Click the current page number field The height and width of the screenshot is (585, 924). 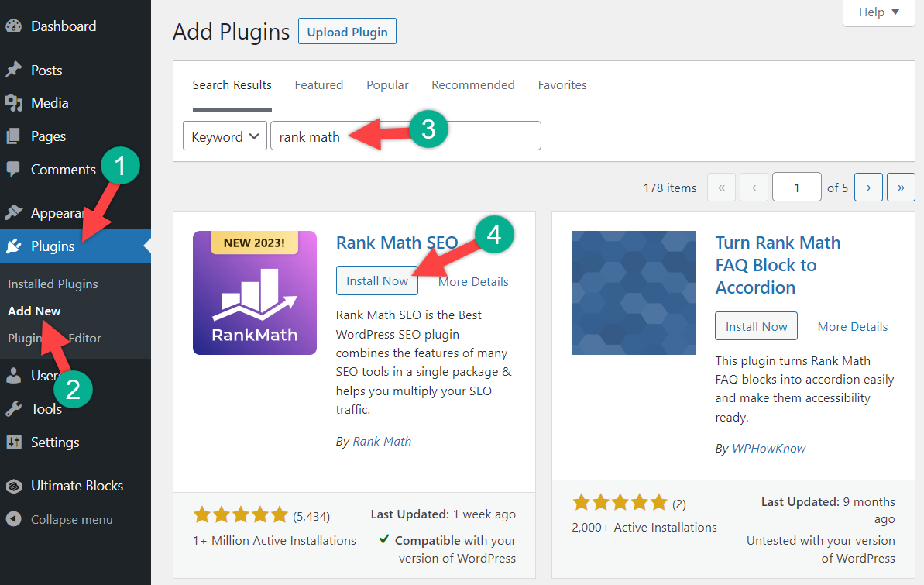pos(797,187)
